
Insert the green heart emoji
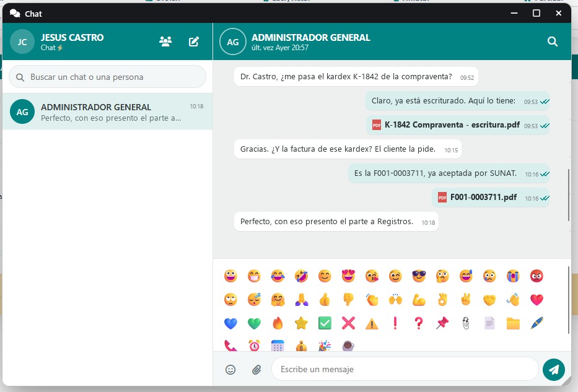[x=254, y=323]
